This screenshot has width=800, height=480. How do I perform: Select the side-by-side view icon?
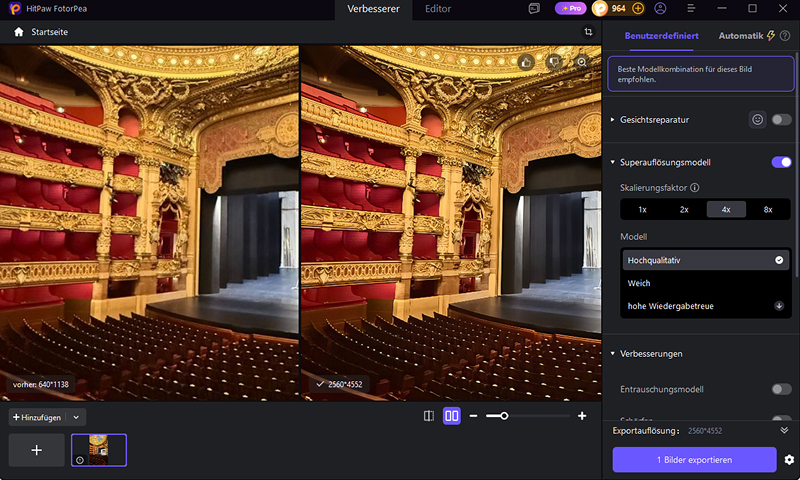point(452,416)
